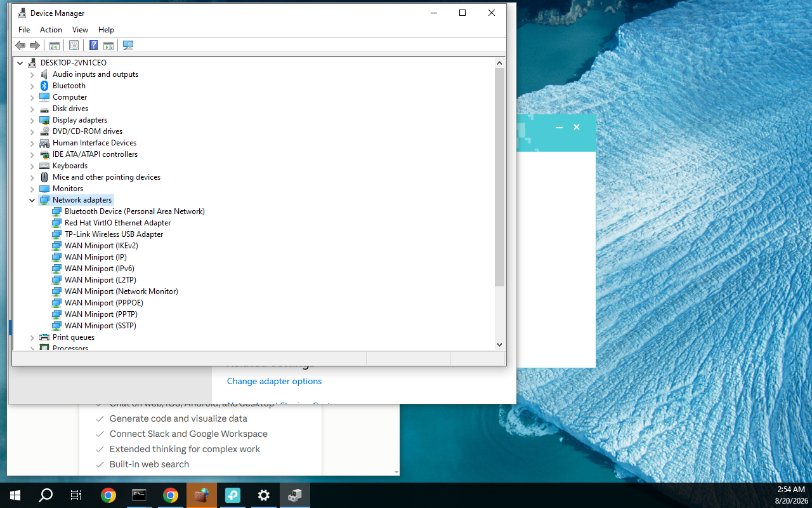
Task: Toggle the Show/Hide Console Tree toolbar icon
Action: click(x=55, y=45)
